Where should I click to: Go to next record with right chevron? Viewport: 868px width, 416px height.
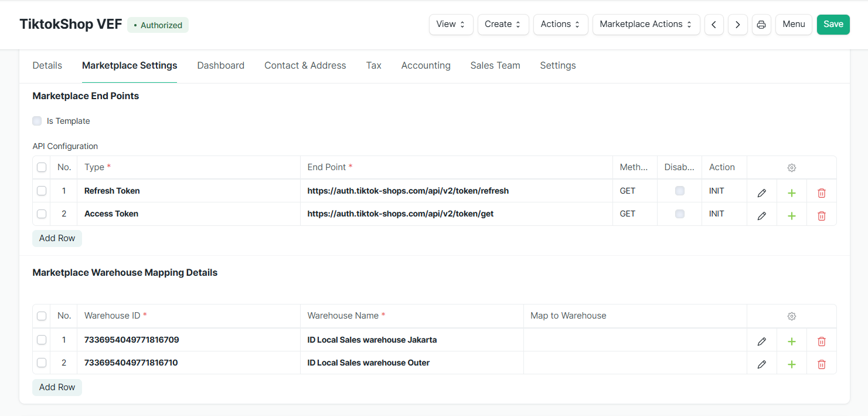(x=738, y=25)
